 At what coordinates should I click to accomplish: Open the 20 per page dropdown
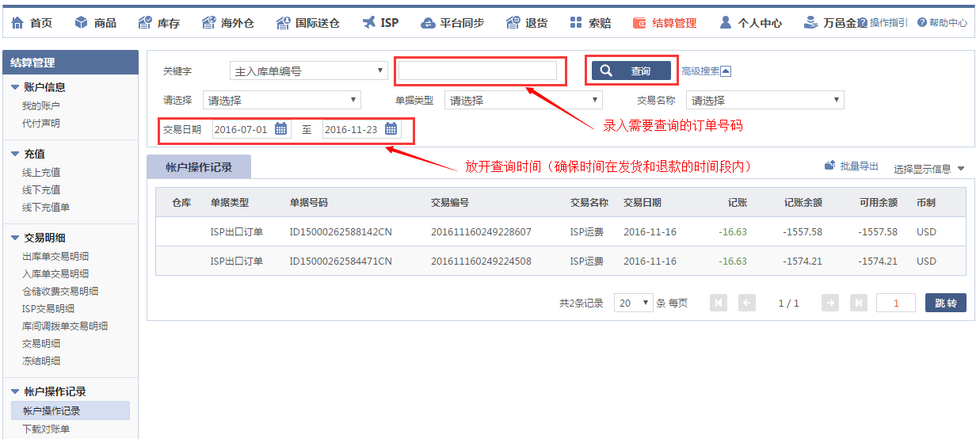coord(634,303)
